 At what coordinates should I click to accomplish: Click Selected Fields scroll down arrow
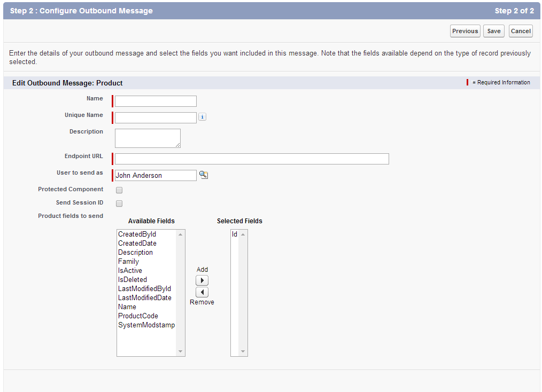pos(243,351)
